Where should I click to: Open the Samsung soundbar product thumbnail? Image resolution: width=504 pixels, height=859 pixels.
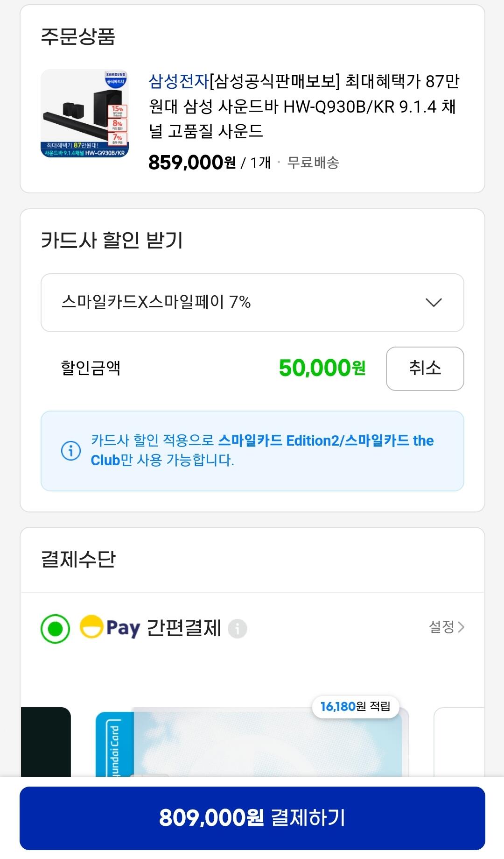[x=84, y=114]
